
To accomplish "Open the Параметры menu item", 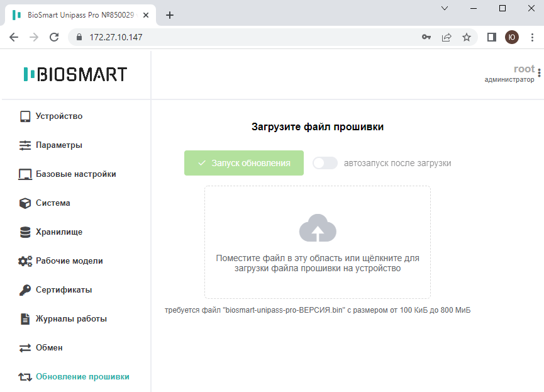I will [59, 145].
